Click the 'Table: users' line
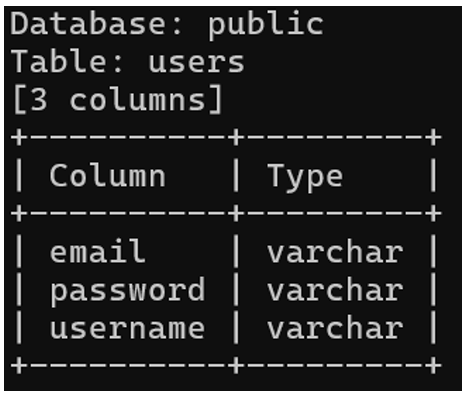Image resolution: width=467 pixels, height=397 pixels. point(127,61)
